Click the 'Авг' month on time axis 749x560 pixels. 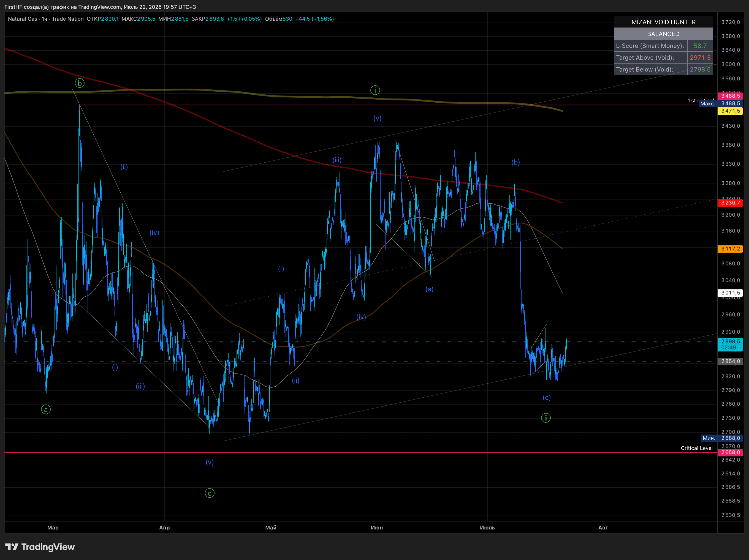point(603,528)
